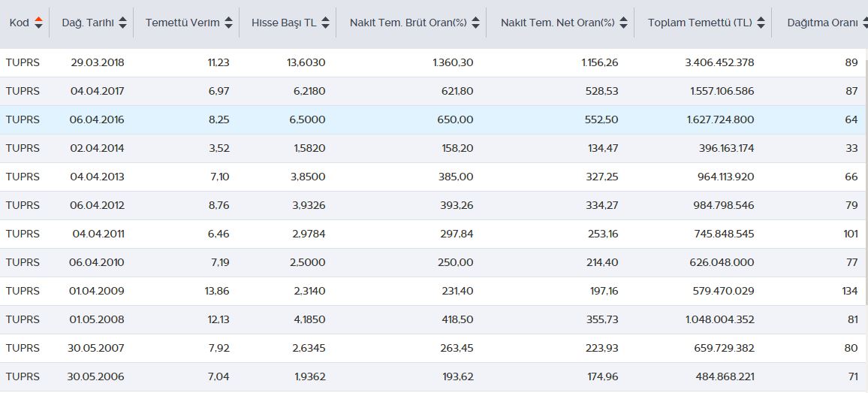Click TUPRS code in the 30.05.2006 row
Screen dimensions: 868x393
[x=23, y=377]
